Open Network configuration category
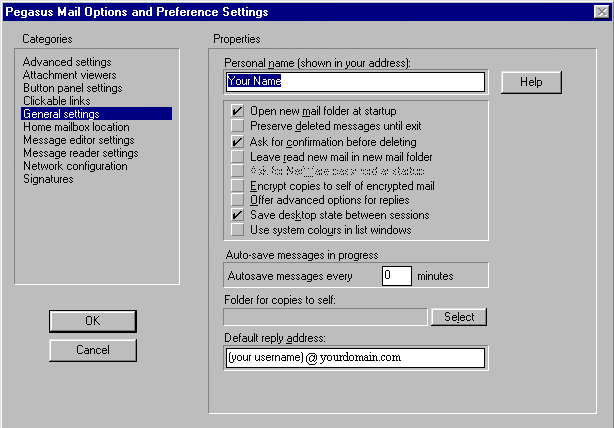This screenshot has height=428, width=614. pyautogui.click(x=75, y=166)
